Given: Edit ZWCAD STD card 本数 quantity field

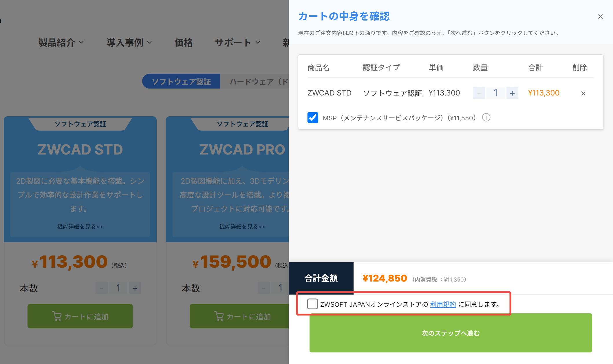Looking at the screenshot, I should click(x=118, y=288).
